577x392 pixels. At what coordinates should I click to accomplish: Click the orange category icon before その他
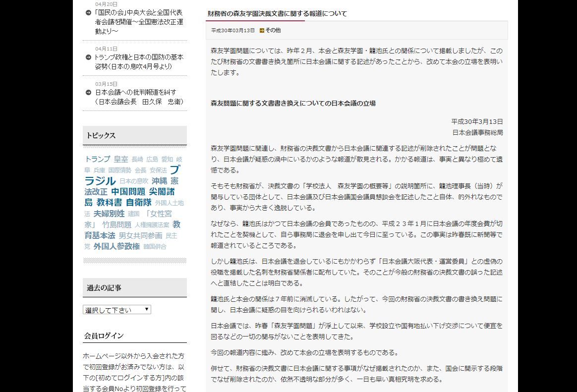point(262,31)
